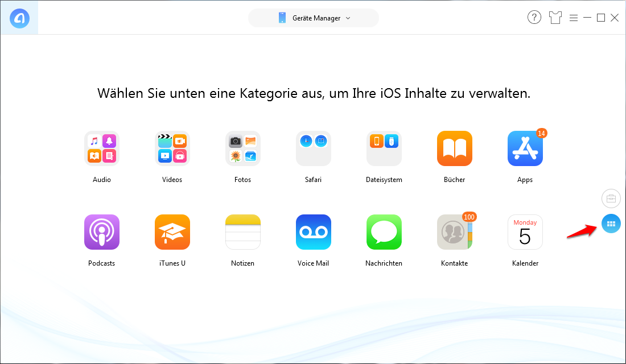626x364 pixels.
Task: Click the toolbox briefcase button
Action: coord(611,198)
